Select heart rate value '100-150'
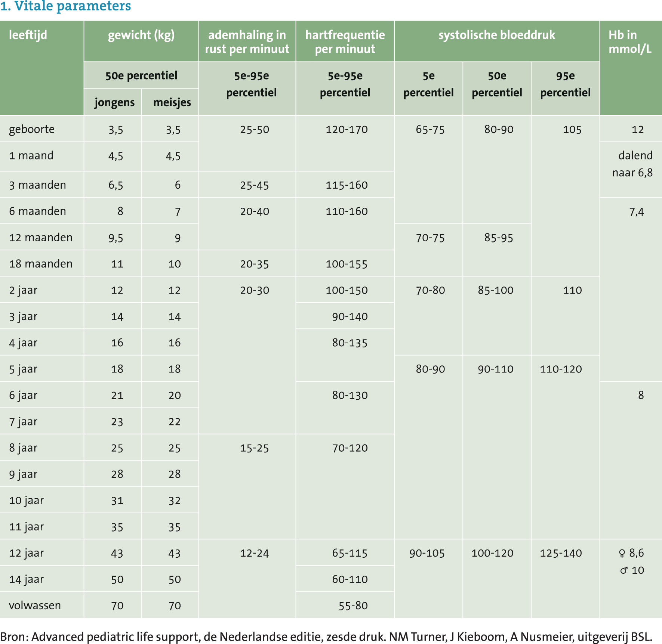 (x=347, y=290)
